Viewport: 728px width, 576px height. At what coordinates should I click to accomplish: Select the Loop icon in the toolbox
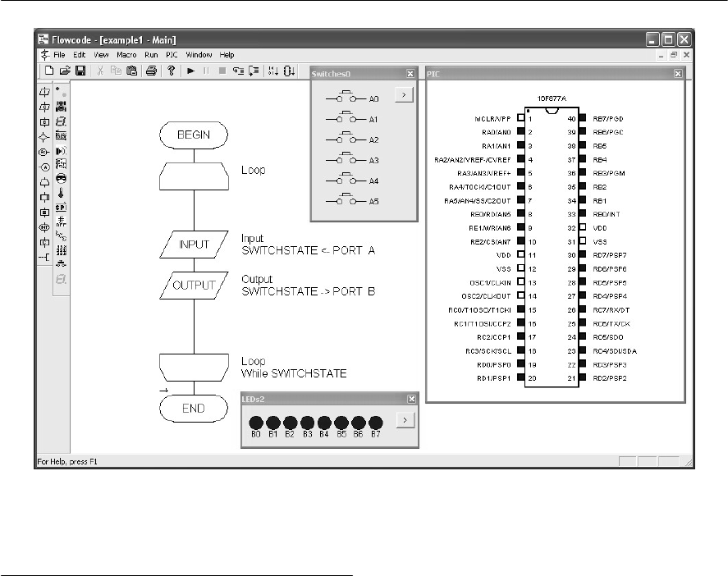pyautogui.click(x=44, y=182)
